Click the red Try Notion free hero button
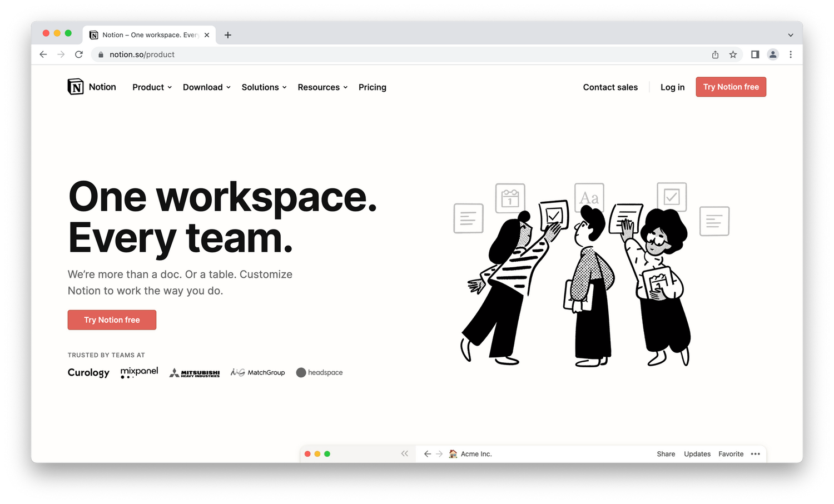 (112, 320)
